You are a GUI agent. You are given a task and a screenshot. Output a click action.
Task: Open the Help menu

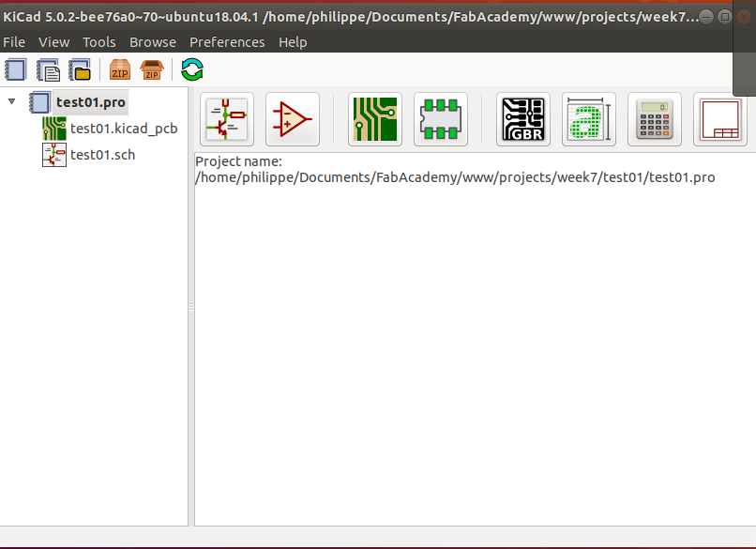coord(293,42)
